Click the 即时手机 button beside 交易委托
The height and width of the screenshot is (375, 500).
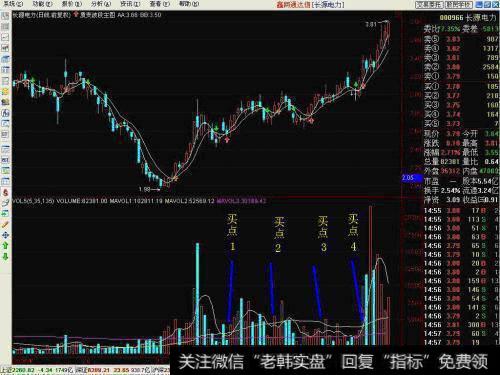[458, 4]
